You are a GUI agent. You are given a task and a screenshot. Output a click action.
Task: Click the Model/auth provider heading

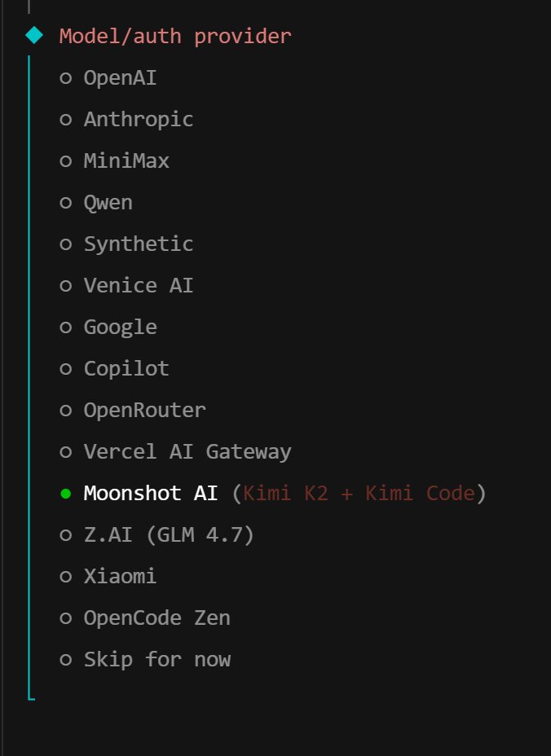(174, 36)
